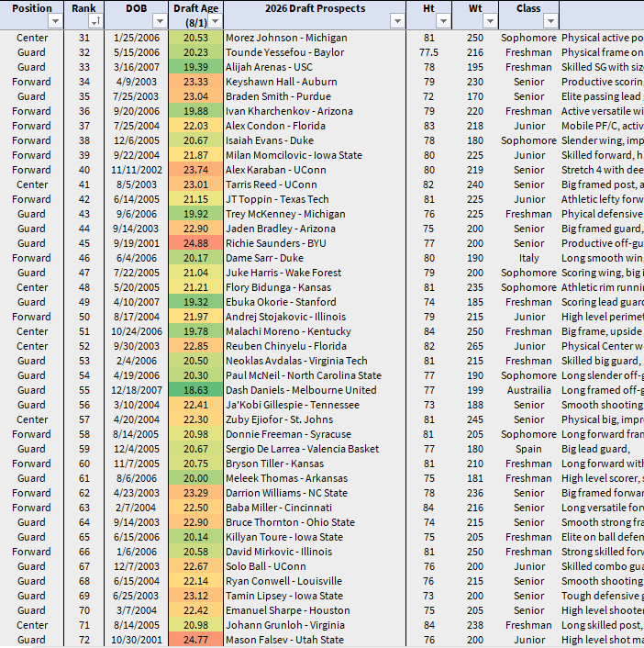
Task: Open the Wt column filter dropdown
Action: [490, 21]
